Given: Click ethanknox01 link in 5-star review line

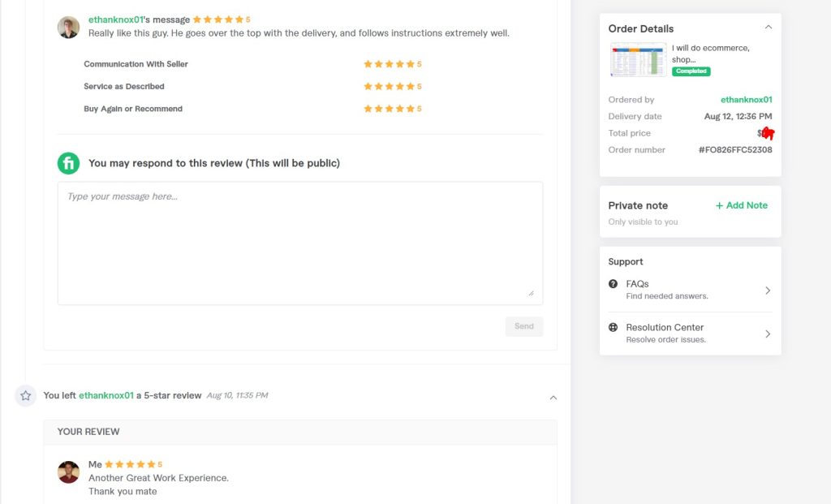Looking at the screenshot, I should 106,395.
